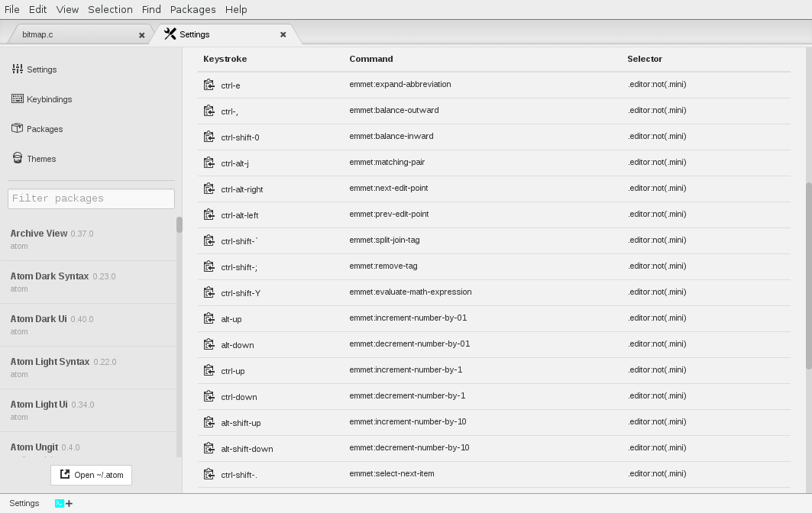
Task: Open the View menu
Action: click(x=67, y=9)
